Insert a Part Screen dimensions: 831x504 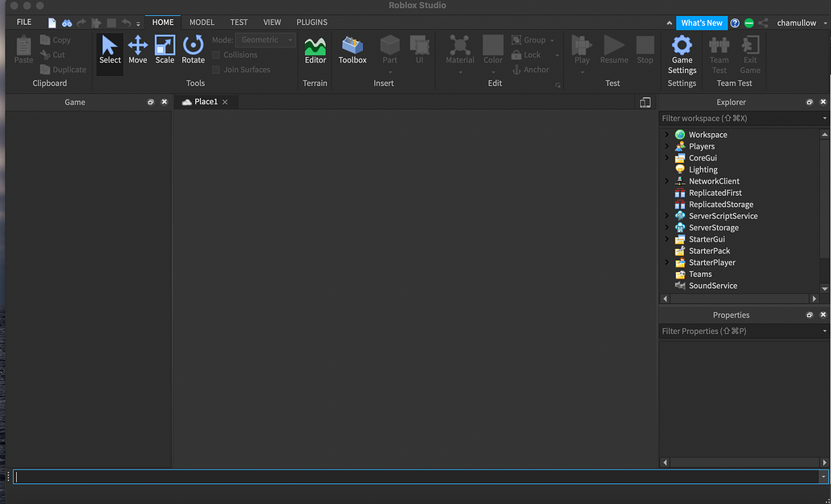pyautogui.click(x=390, y=49)
